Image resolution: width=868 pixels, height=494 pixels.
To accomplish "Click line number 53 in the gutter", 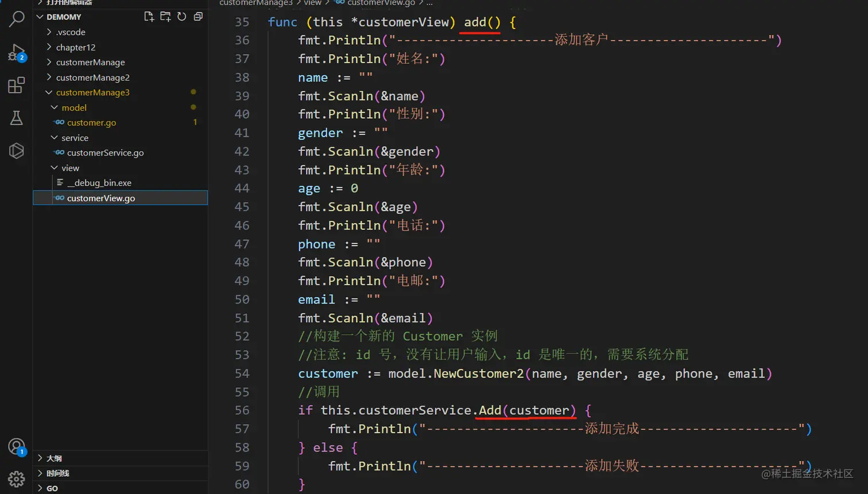I will click(242, 355).
